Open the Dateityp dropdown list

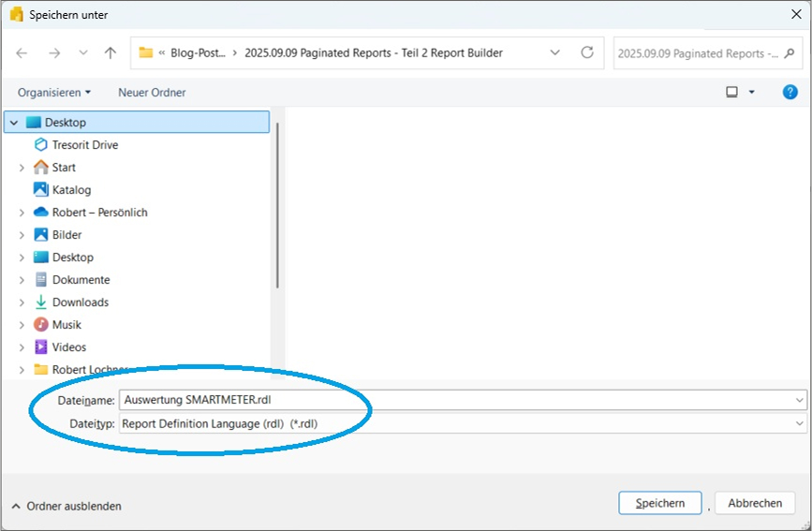(x=799, y=424)
